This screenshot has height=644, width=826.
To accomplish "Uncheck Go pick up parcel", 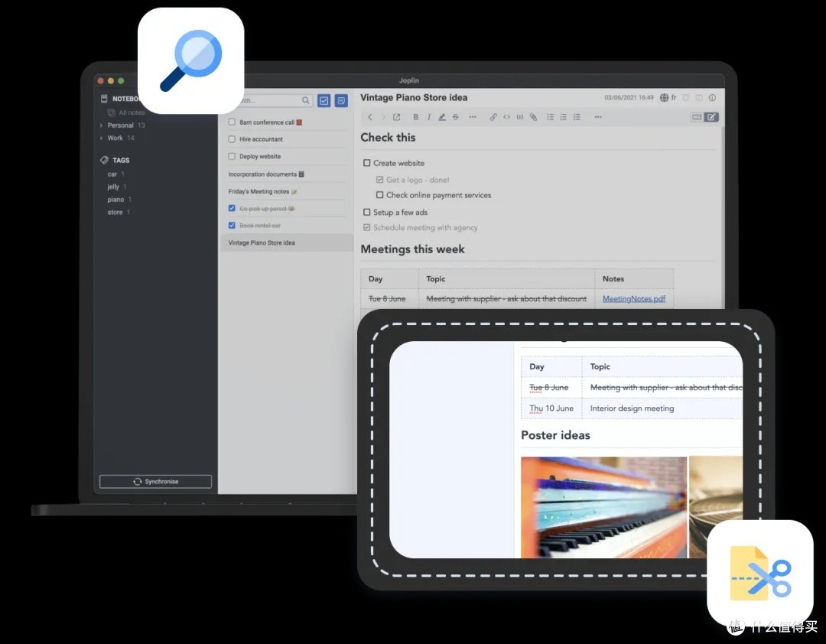I will pyautogui.click(x=232, y=208).
